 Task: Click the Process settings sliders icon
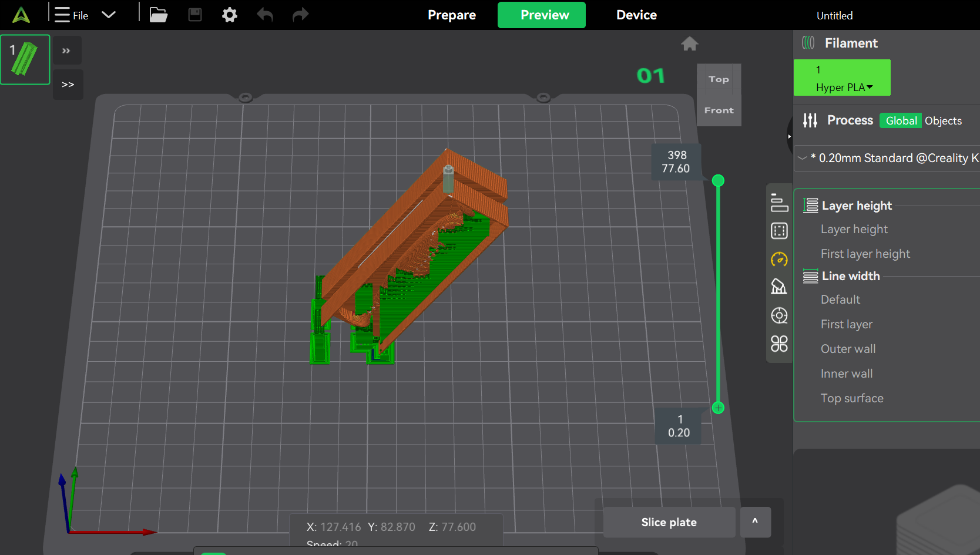point(810,120)
